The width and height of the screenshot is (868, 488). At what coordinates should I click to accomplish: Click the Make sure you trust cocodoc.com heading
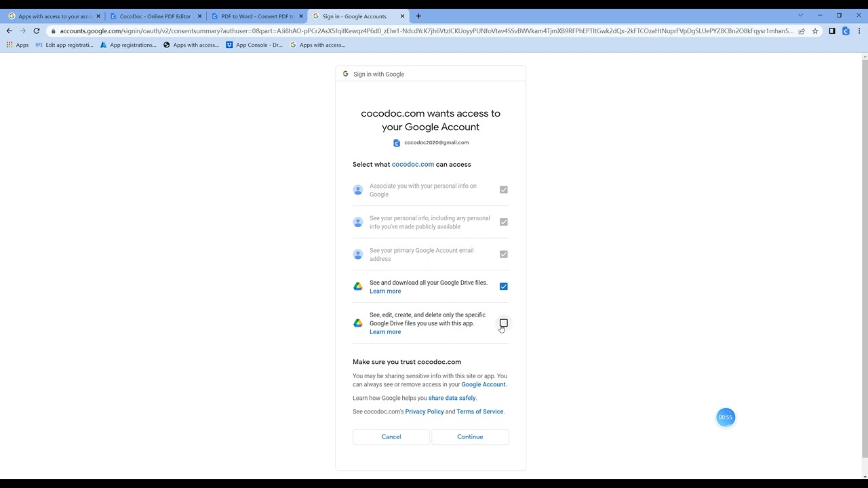coord(407,362)
